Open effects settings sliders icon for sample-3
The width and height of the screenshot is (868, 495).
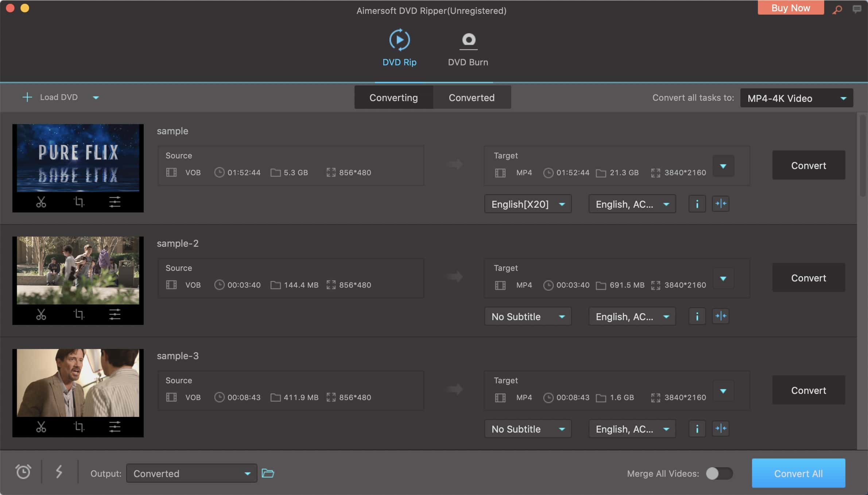(x=115, y=427)
